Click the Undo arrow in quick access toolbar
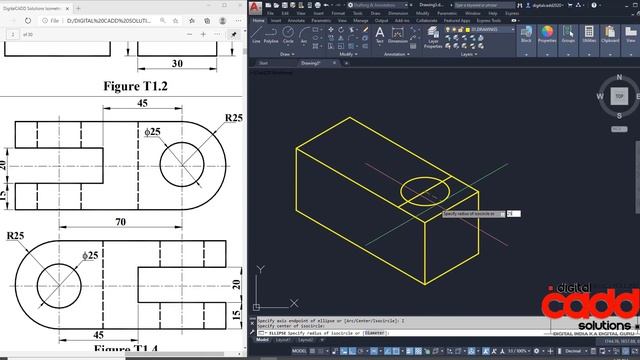The image size is (640, 360). [326, 5]
